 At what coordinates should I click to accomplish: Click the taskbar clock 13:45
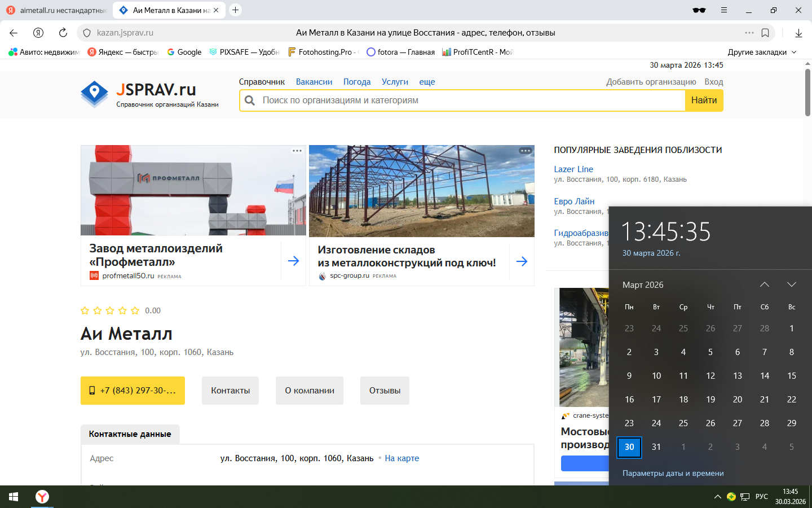[791, 497]
